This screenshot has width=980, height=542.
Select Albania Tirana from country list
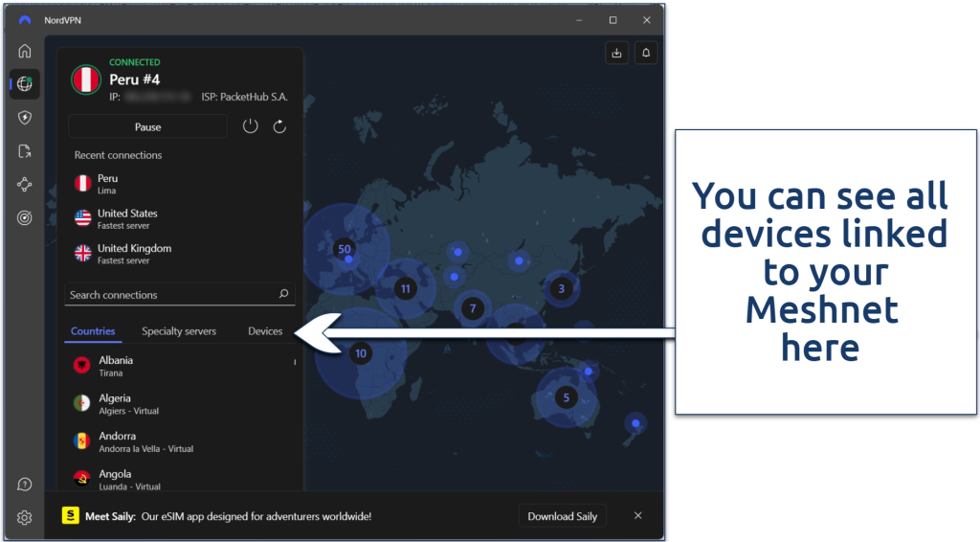pos(178,366)
